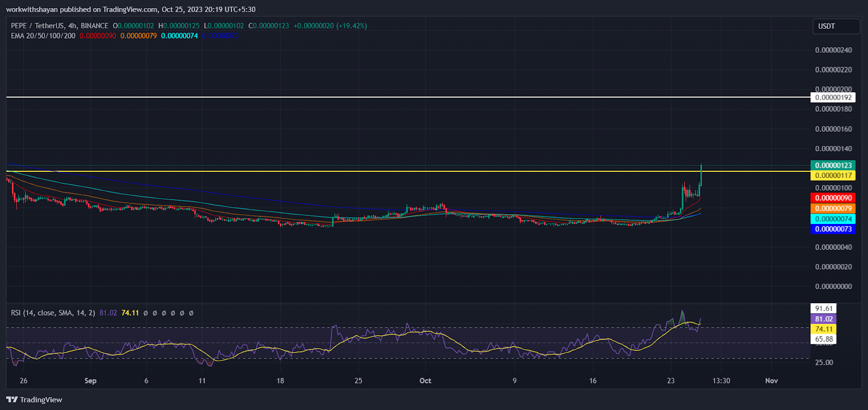The height and width of the screenshot is (410, 868).
Task: Click the white horizontal resistance line
Action: tap(380, 97)
